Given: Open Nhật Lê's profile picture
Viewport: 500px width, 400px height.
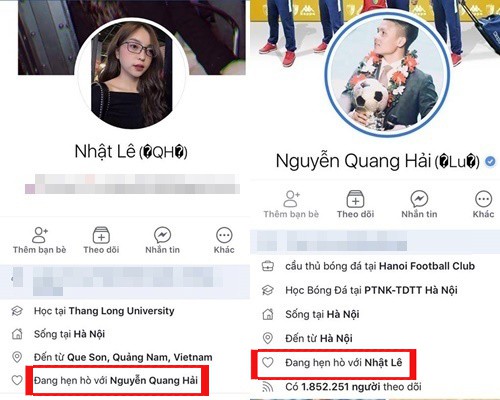Looking at the screenshot, I should [x=132, y=74].
